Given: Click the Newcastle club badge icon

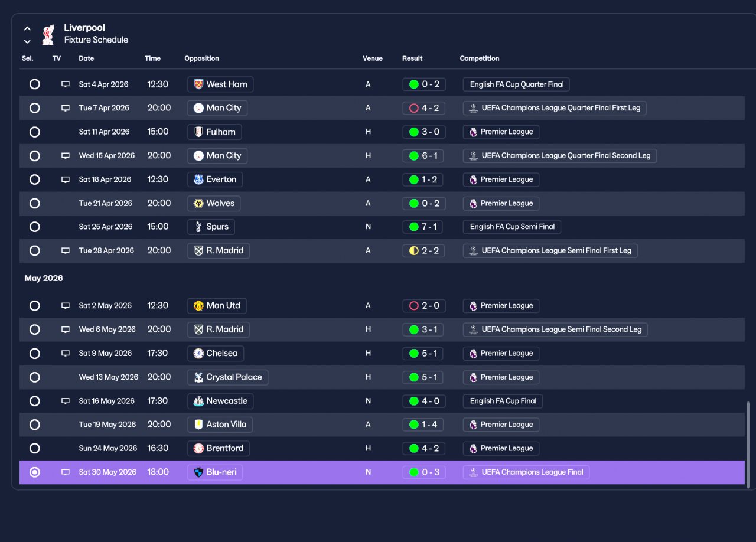Looking at the screenshot, I should 198,401.
